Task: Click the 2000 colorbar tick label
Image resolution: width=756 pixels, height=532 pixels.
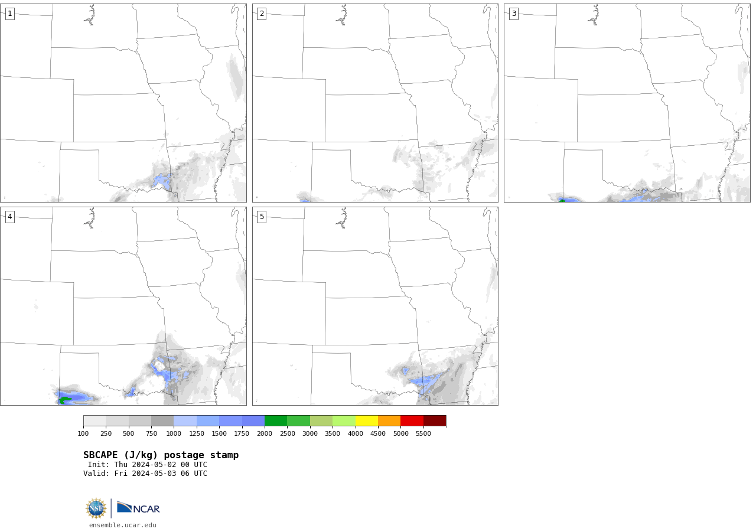Action: tap(265, 434)
